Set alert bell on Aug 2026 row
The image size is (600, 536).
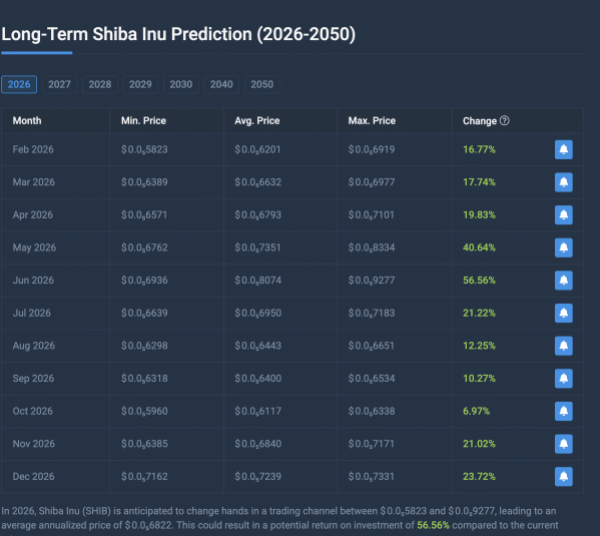click(563, 346)
